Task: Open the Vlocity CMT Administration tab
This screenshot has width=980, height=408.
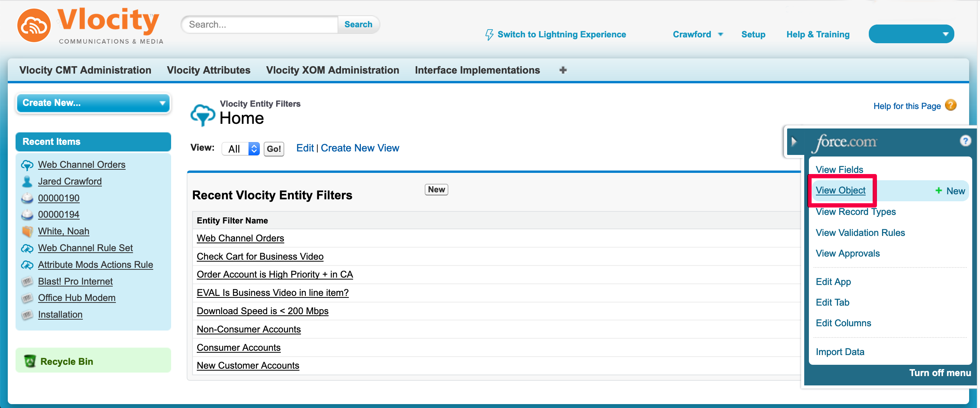Action: 85,70
